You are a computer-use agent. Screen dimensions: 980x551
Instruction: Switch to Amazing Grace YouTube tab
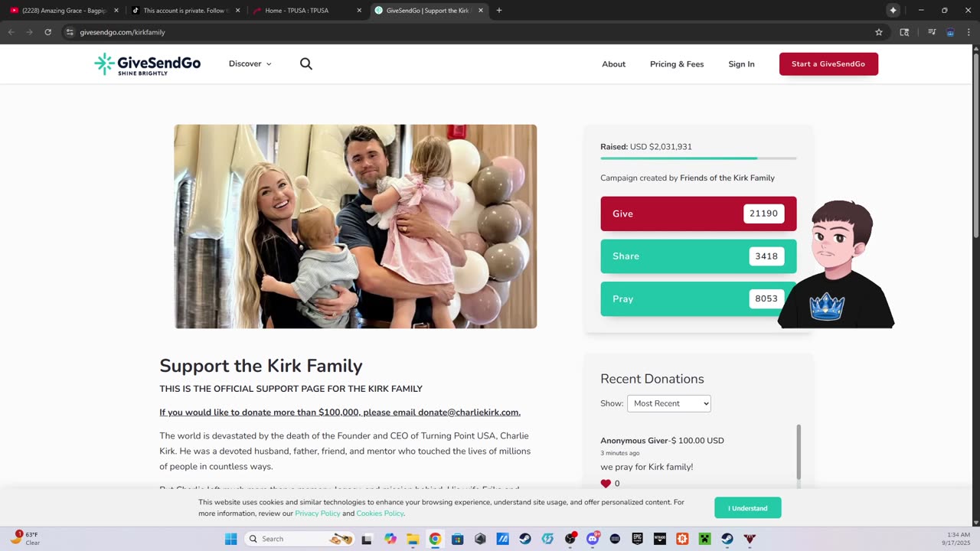click(x=64, y=10)
